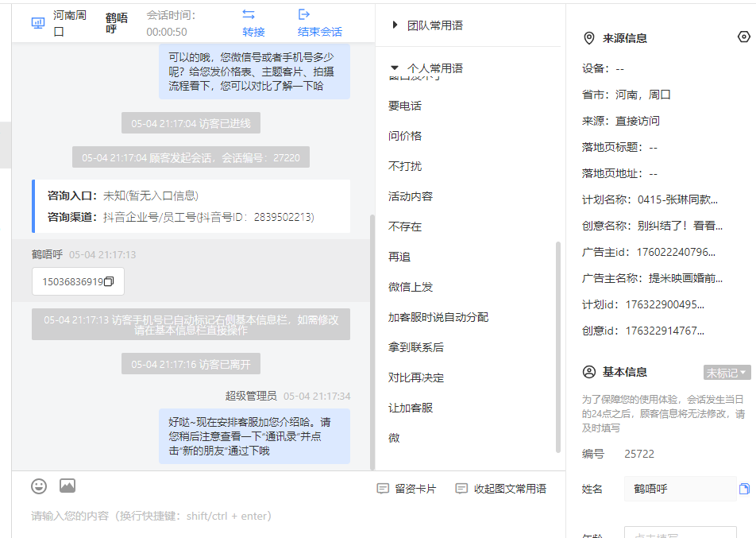The height and width of the screenshot is (538, 756).
Task: Click the quick phrases list scrollbar
Action: pos(557,346)
